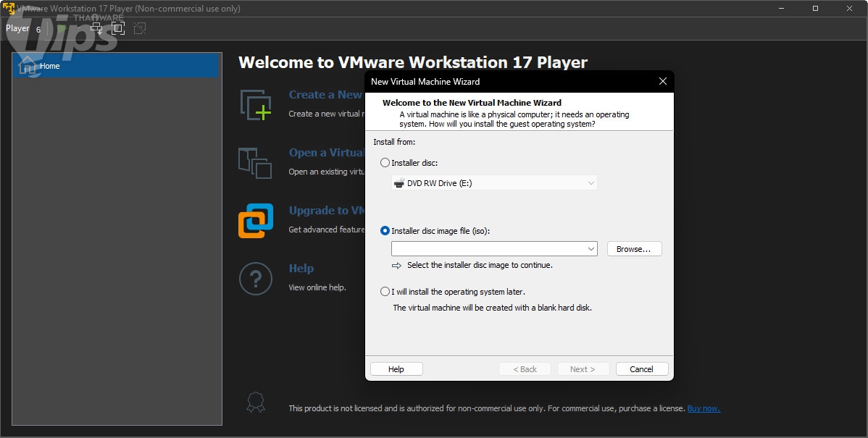Select Home in the library sidebar
The image size is (868, 438).
tap(117, 65)
